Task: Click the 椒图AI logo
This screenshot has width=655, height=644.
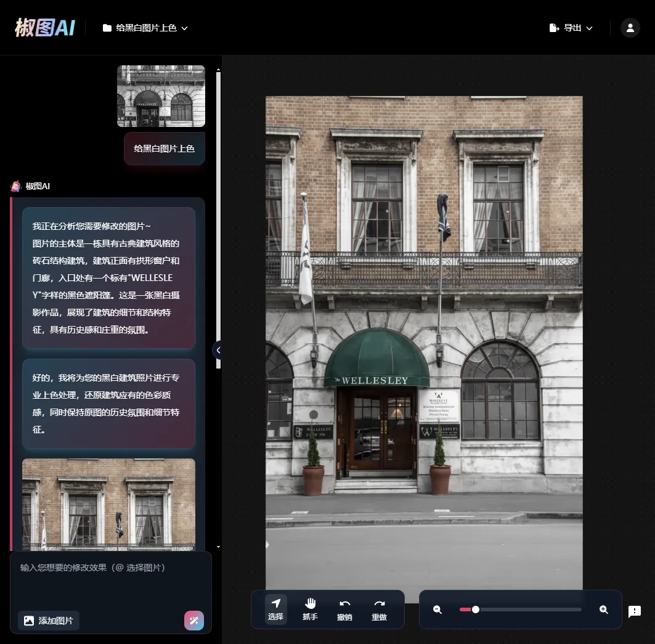Action: click(x=45, y=28)
